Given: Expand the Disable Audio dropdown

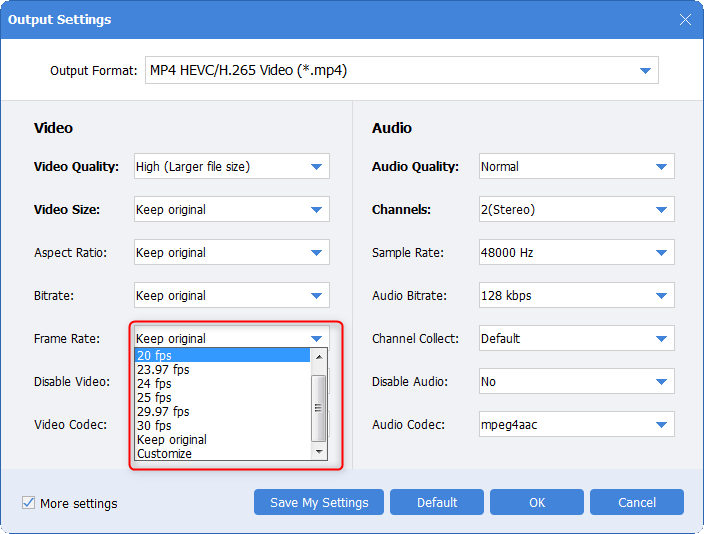Looking at the screenshot, I should point(576,382).
